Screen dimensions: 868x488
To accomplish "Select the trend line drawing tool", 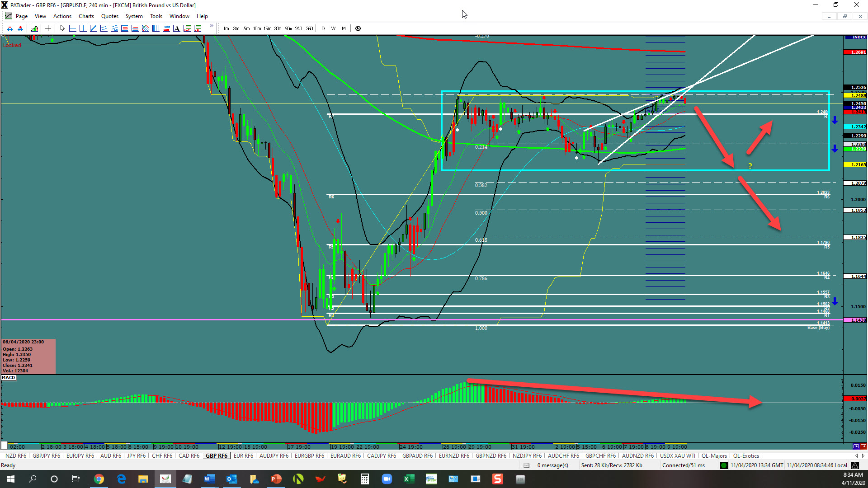I will click(x=93, y=28).
